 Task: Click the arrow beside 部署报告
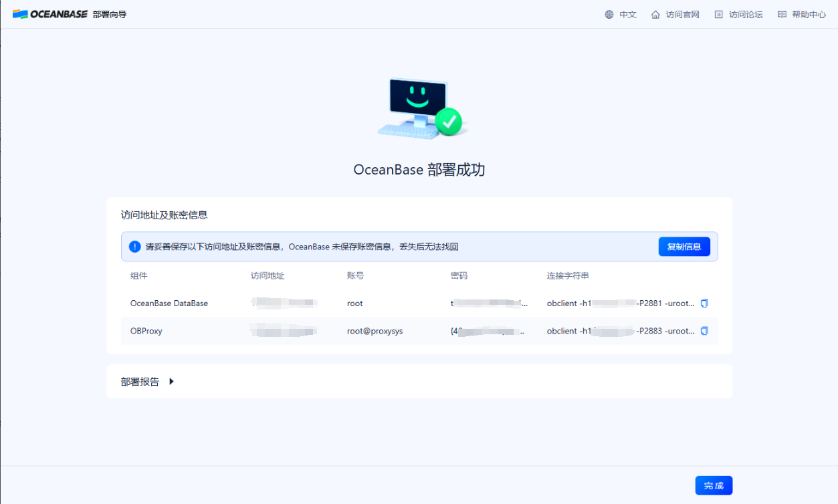pyautogui.click(x=171, y=381)
